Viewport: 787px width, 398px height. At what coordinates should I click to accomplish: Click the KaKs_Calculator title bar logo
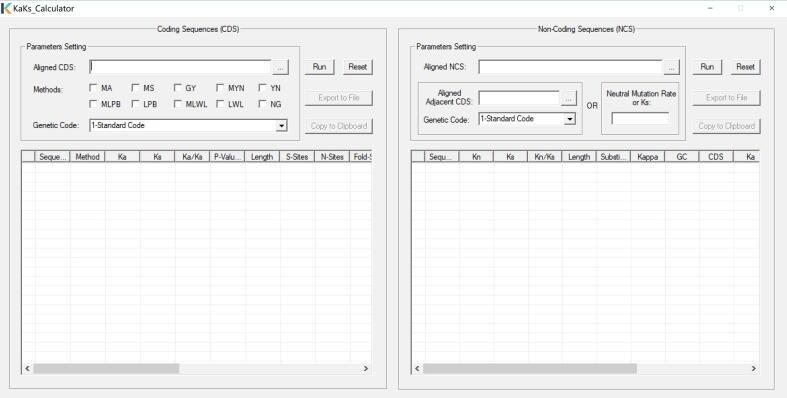tap(7, 8)
